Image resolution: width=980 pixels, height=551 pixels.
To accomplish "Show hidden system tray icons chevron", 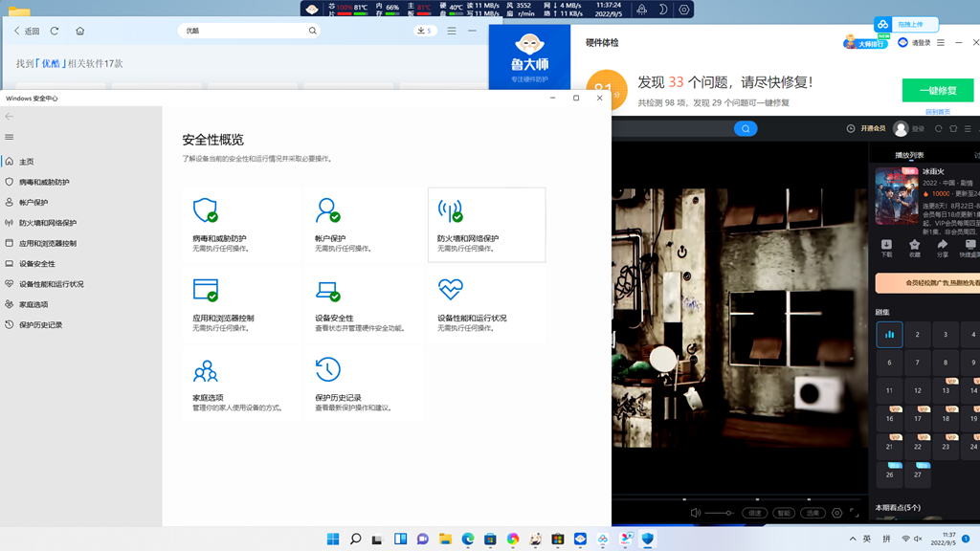I will (x=853, y=539).
